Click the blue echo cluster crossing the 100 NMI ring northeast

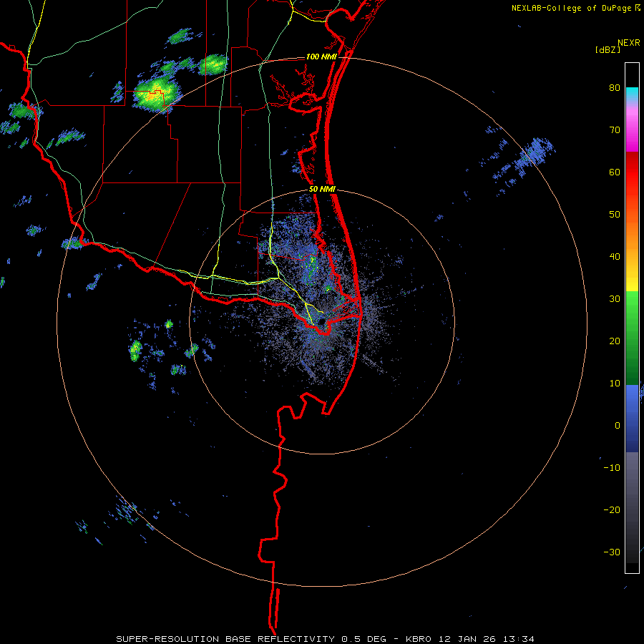(534, 152)
